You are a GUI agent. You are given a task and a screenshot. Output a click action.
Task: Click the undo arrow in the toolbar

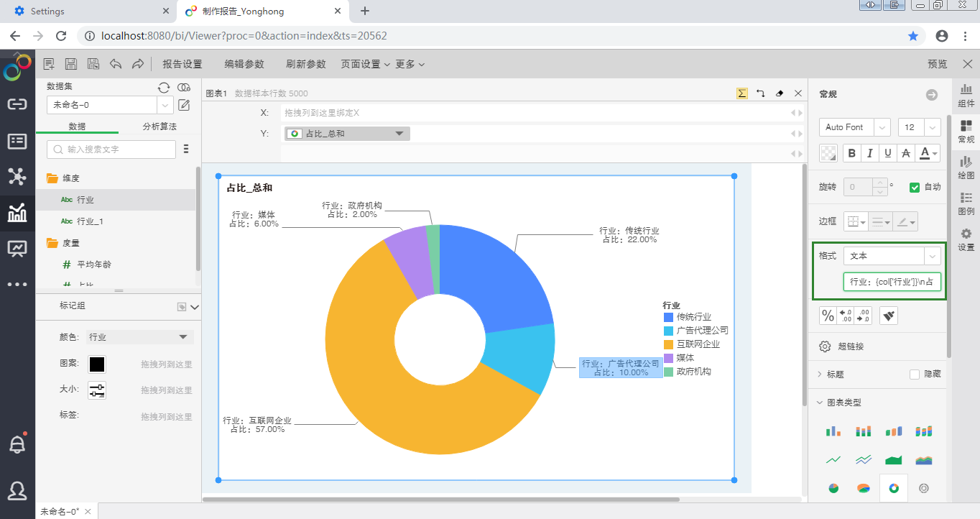[x=116, y=64]
